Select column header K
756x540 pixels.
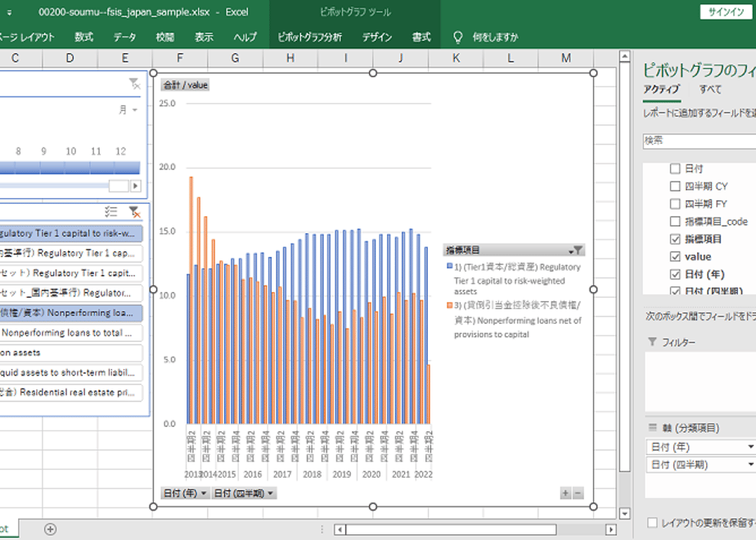[x=456, y=58]
